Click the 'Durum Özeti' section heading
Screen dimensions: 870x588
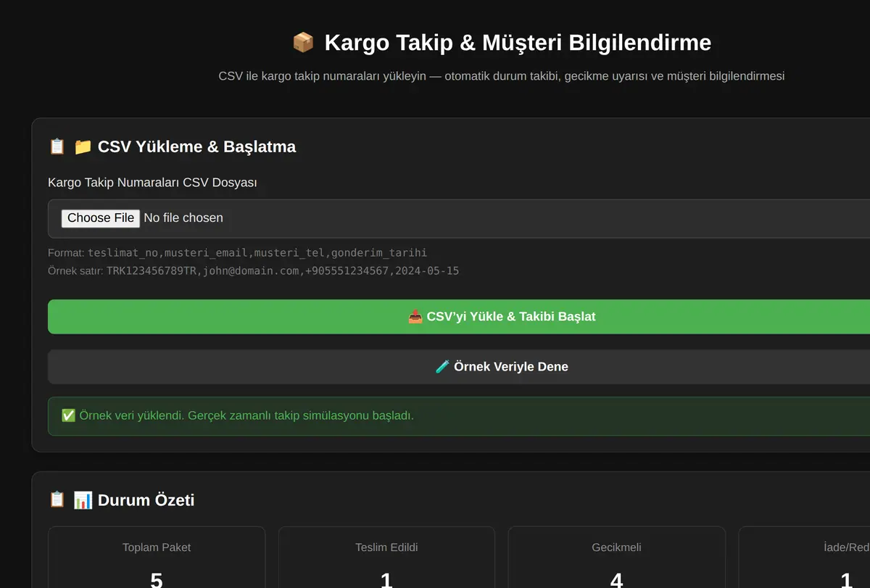click(146, 500)
